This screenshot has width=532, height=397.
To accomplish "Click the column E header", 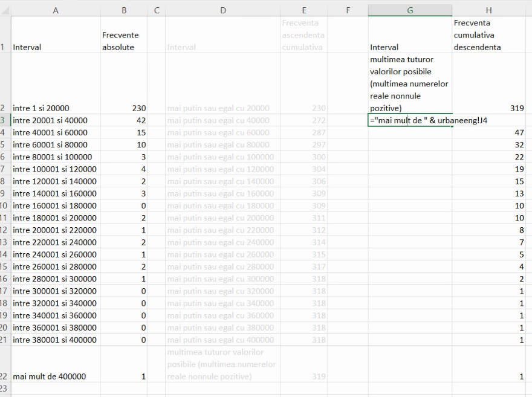I will tap(304, 10).
